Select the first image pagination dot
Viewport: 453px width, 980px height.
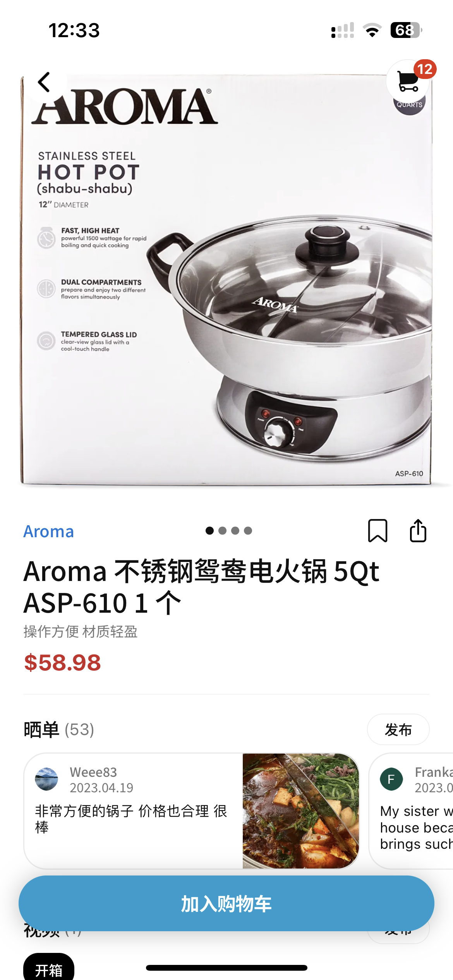click(x=209, y=531)
